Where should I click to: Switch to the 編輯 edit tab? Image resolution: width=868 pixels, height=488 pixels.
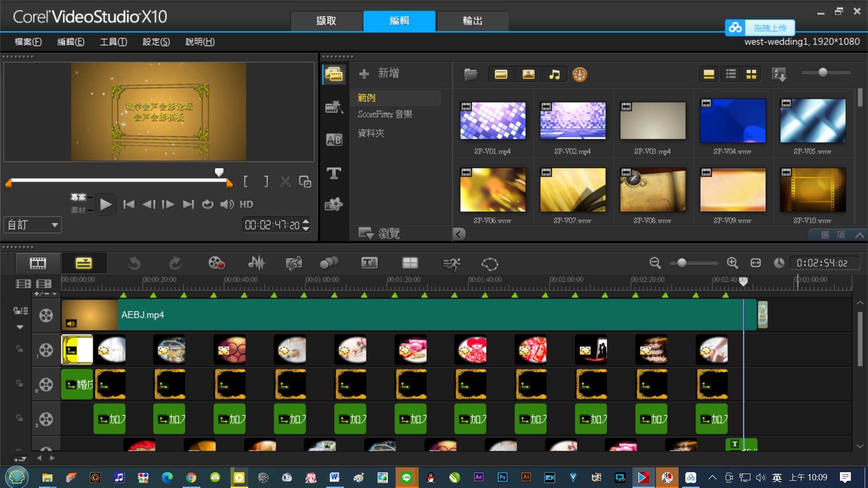399,21
